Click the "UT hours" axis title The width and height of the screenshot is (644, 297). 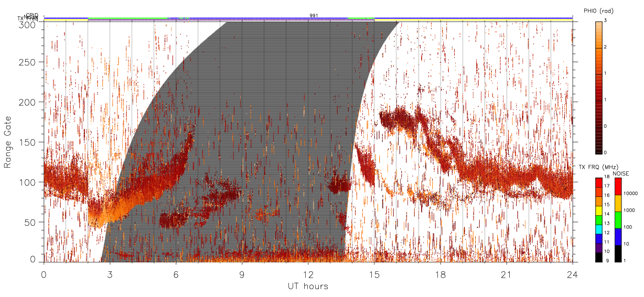pyautogui.click(x=308, y=287)
